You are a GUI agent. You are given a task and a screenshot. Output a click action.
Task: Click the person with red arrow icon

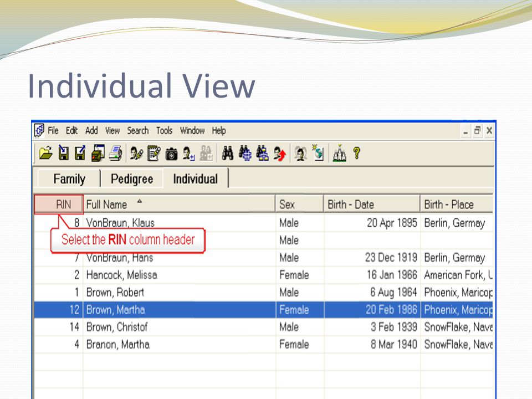pos(280,154)
